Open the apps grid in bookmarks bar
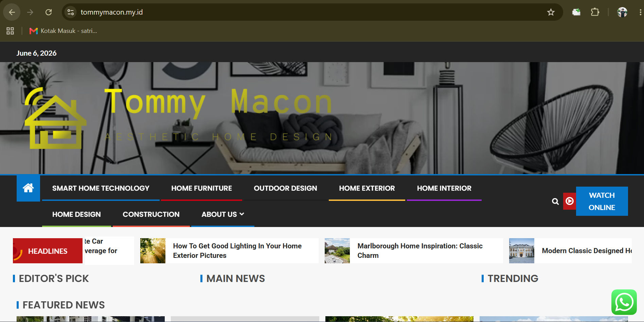The height and width of the screenshot is (322, 644). (10, 31)
